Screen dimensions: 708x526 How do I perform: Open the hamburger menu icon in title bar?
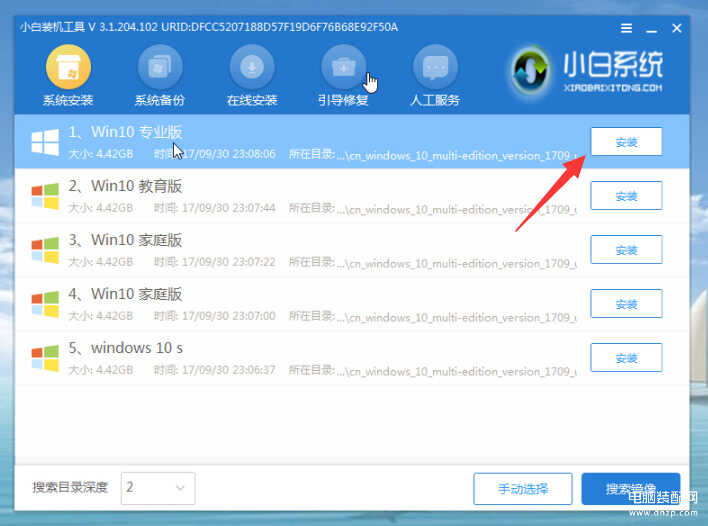(626, 28)
